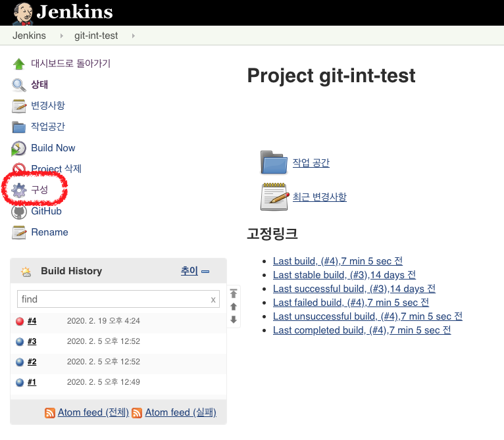Open Last build (#4) permalink
The height and width of the screenshot is (440, 504).
coord(338,261)
